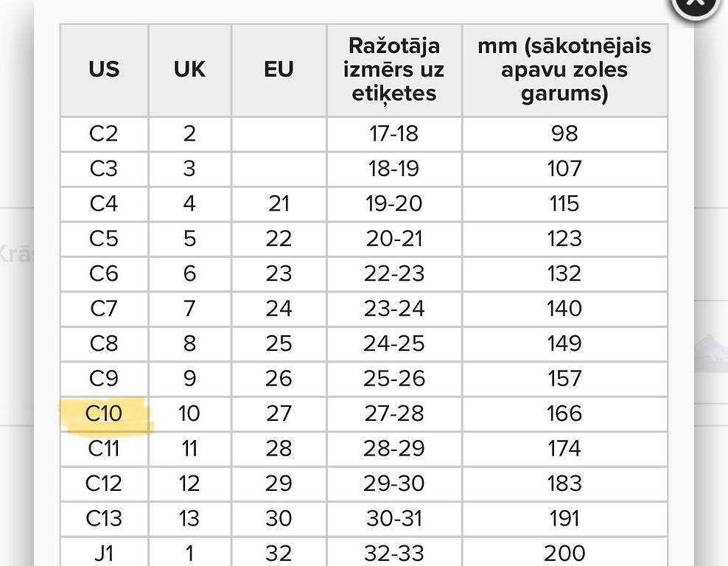This screenshot has height=566, width=728.
Task: Click the 98 mm length cell
Action: pyautogui.click(x=564, y=134)
